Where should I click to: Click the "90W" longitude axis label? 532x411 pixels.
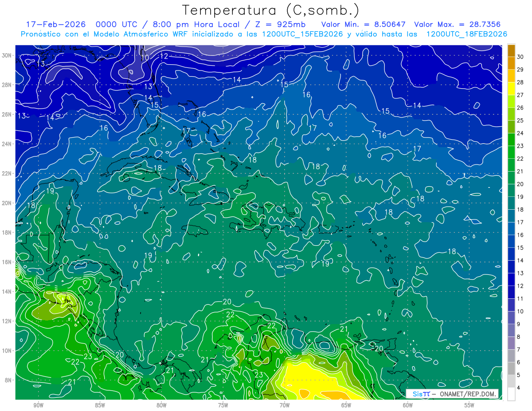38,405
